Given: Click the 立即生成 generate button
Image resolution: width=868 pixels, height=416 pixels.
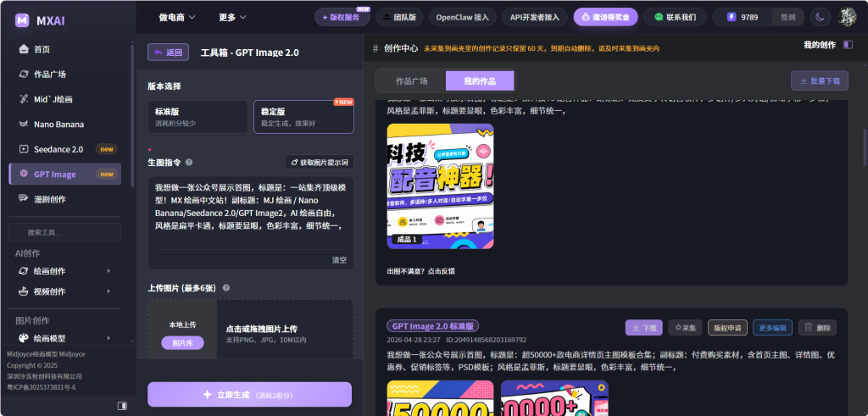Looking at the screenshot, I should [x=250, y=395].
